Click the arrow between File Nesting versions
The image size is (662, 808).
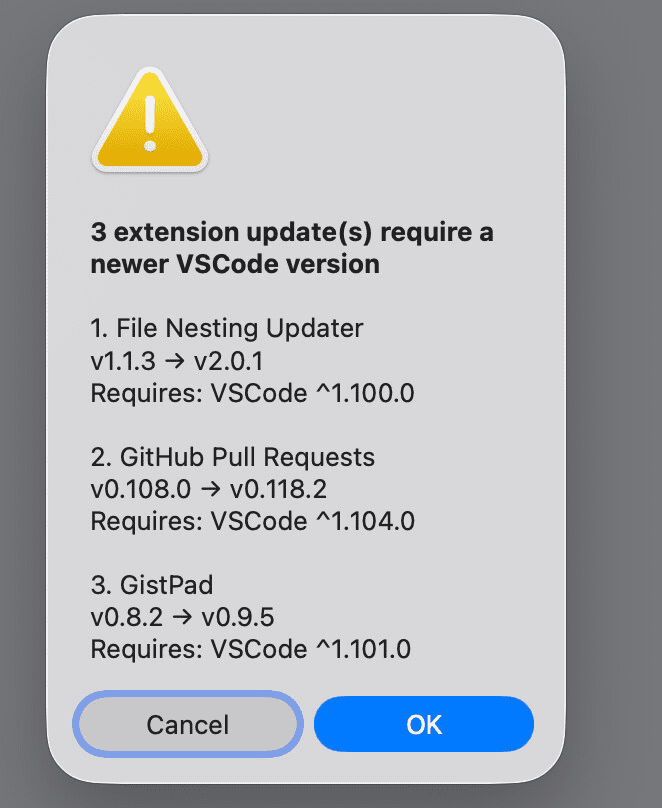(172, 361)
